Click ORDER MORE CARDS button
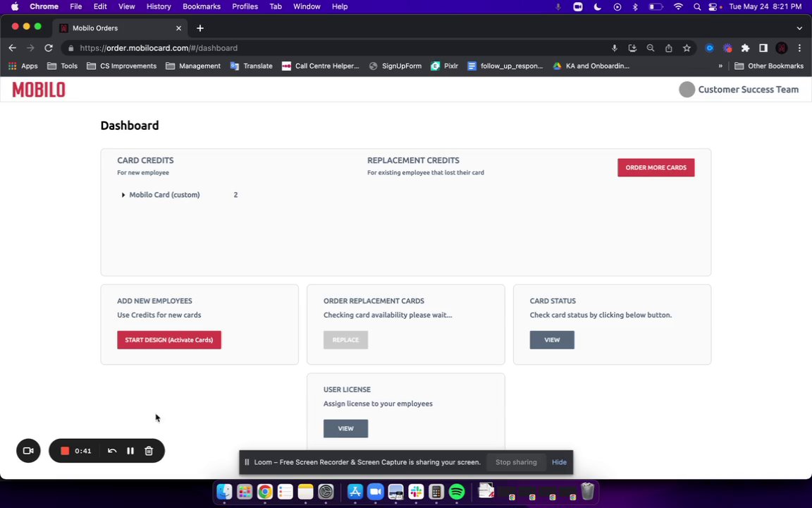This screenshot has height=508, width=812. point(656,167)
